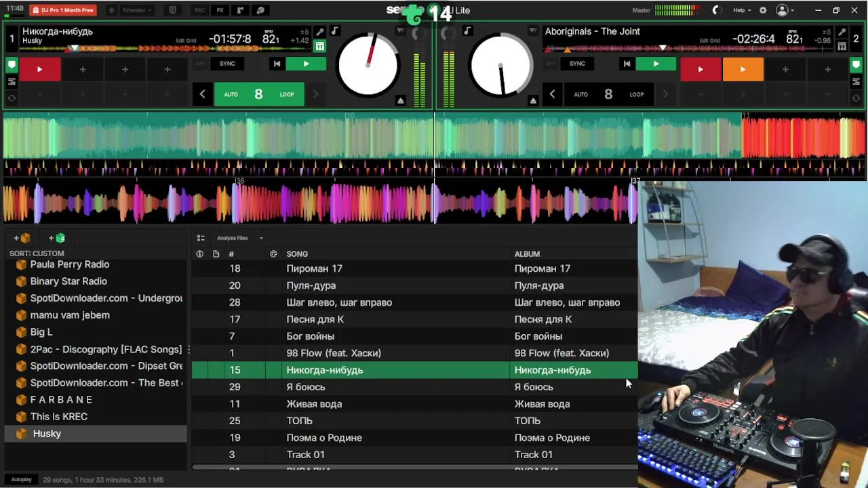Select the lines pad mode icon on deck 2

[x=856, y=81]
